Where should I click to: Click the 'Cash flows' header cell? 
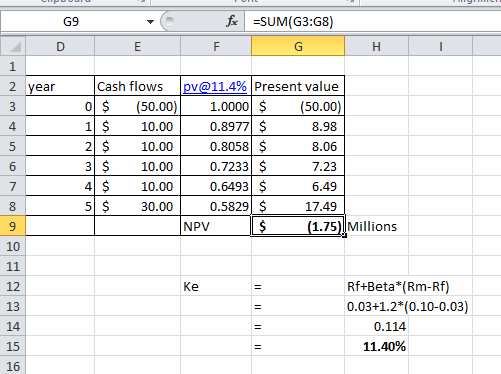pyautogui.click(x=137, y=86)
